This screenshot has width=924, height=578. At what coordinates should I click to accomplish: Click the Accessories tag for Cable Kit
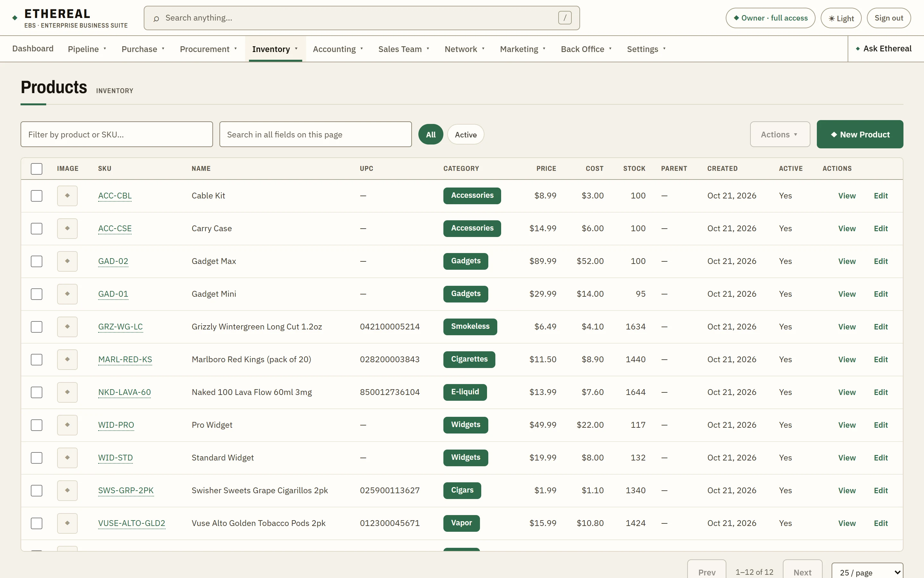[x=472, y=196]
